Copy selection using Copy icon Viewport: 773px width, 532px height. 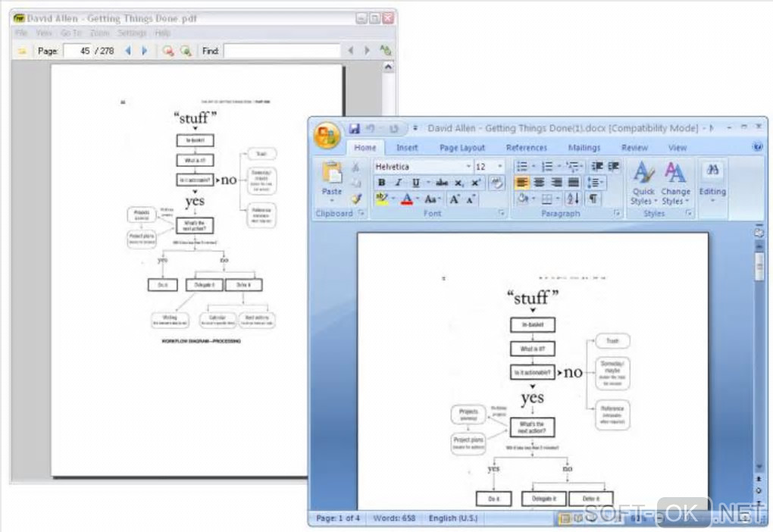(356, 183)
